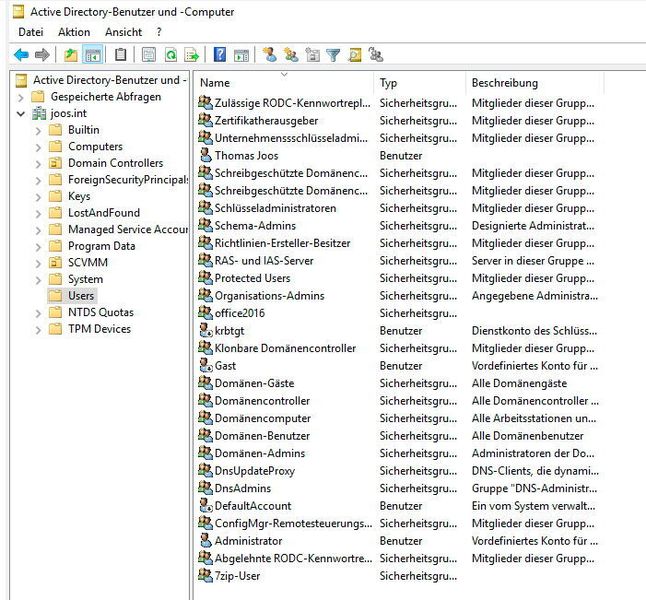
Task: Click the Export list toolbar icon
Action: (192, 54)
